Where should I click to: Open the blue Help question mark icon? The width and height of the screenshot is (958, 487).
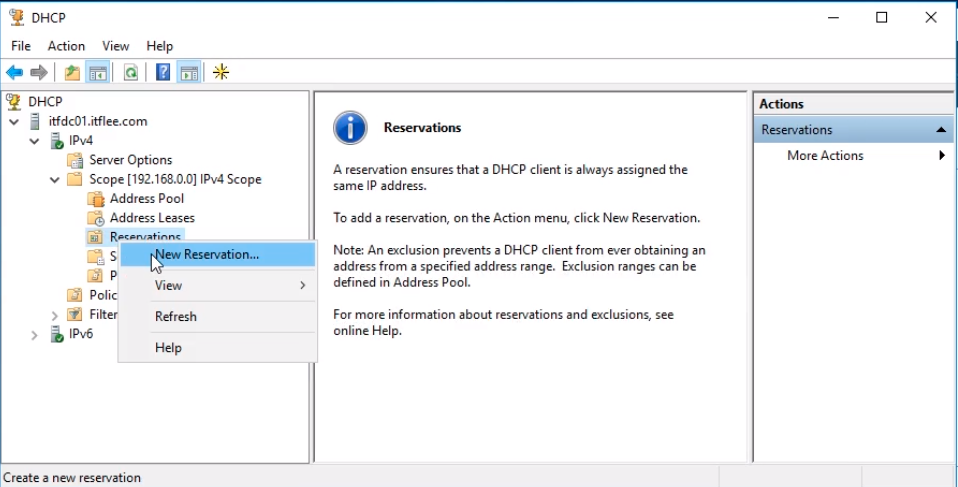coord(163,72)
